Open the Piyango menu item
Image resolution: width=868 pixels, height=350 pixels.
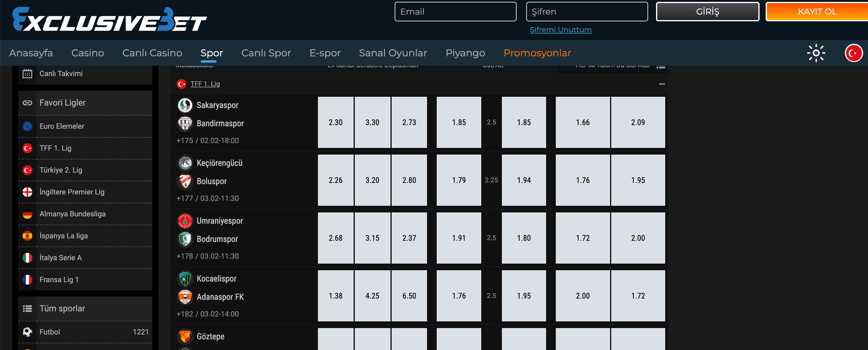[x=465, y=53]
